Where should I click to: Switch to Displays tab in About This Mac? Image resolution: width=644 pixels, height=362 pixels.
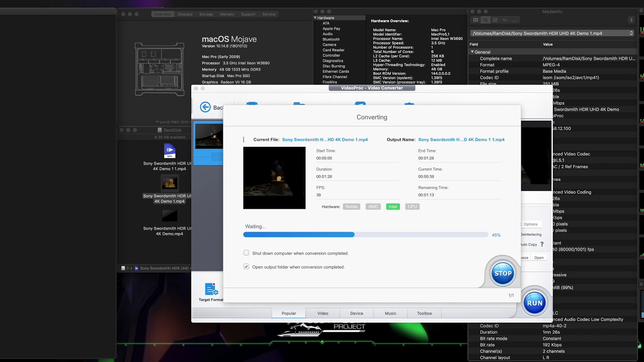click(x=185, y=14)
